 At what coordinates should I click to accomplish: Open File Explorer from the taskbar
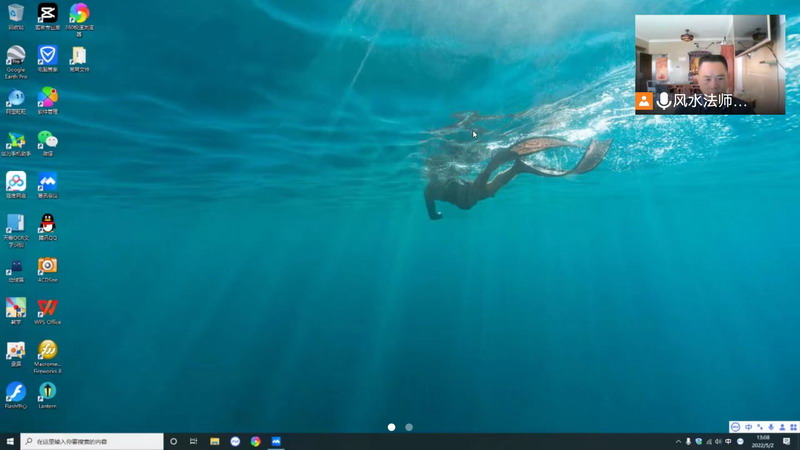215,441
